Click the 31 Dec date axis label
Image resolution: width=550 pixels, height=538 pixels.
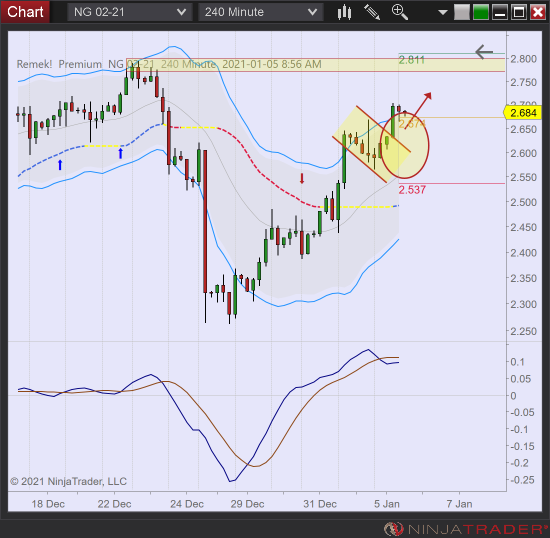tap(320, 504)
